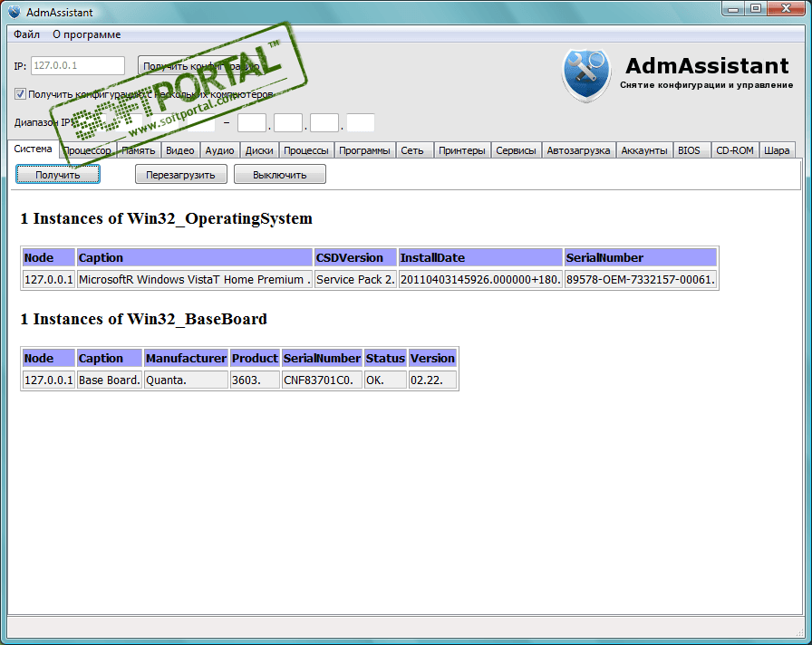Select the OK. status cell

coord(385,380)
